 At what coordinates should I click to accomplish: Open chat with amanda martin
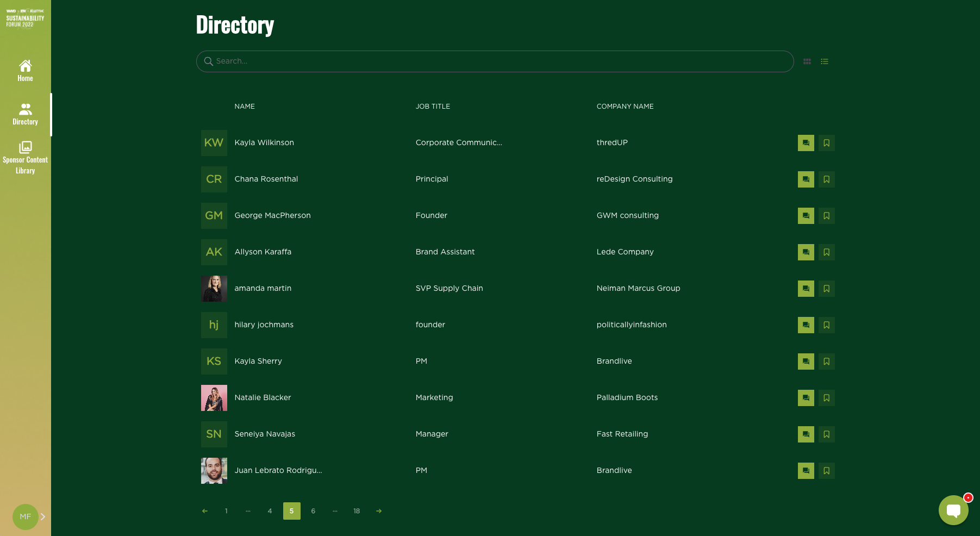tap(806, 289)
